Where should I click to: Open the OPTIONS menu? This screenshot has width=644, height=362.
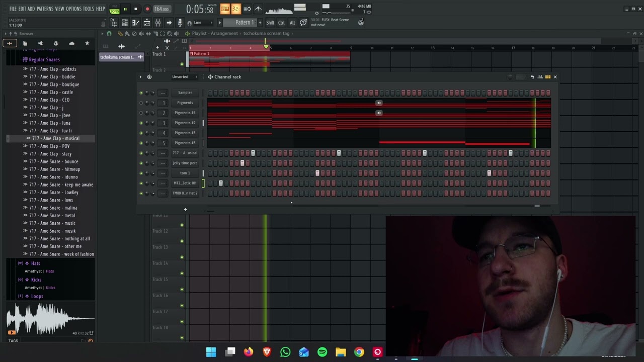pyautogui.click(x=73, y=9)
